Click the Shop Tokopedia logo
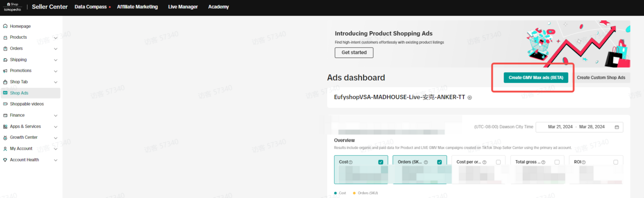The width and height of the screenshot is (644, 198). tap(13, 7)
